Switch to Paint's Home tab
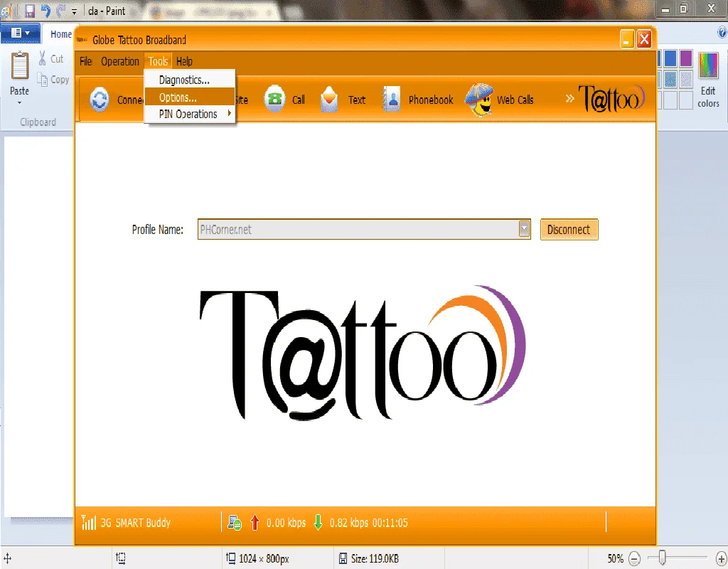728x569 pixels. click(x=61, y=34)
